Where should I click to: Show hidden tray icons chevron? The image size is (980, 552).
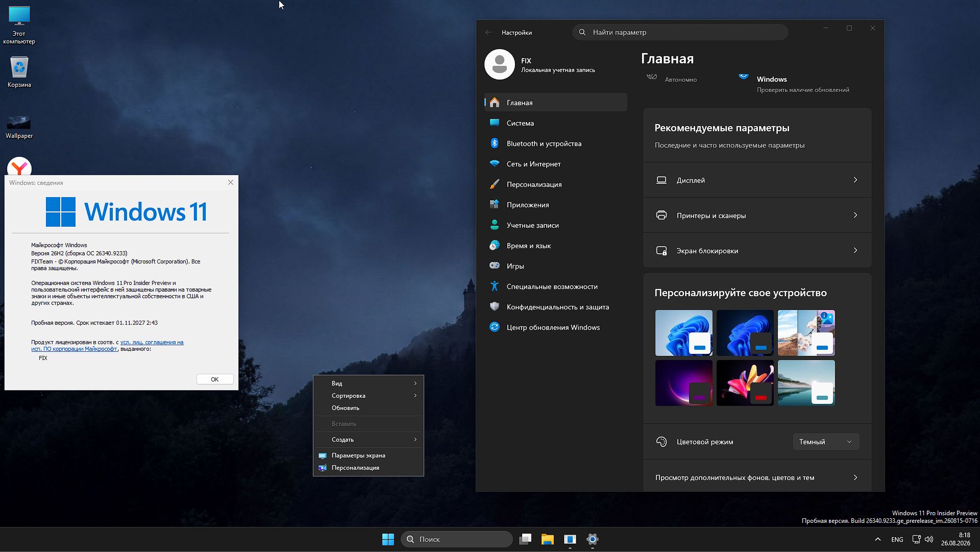click(x=878, y=539)
